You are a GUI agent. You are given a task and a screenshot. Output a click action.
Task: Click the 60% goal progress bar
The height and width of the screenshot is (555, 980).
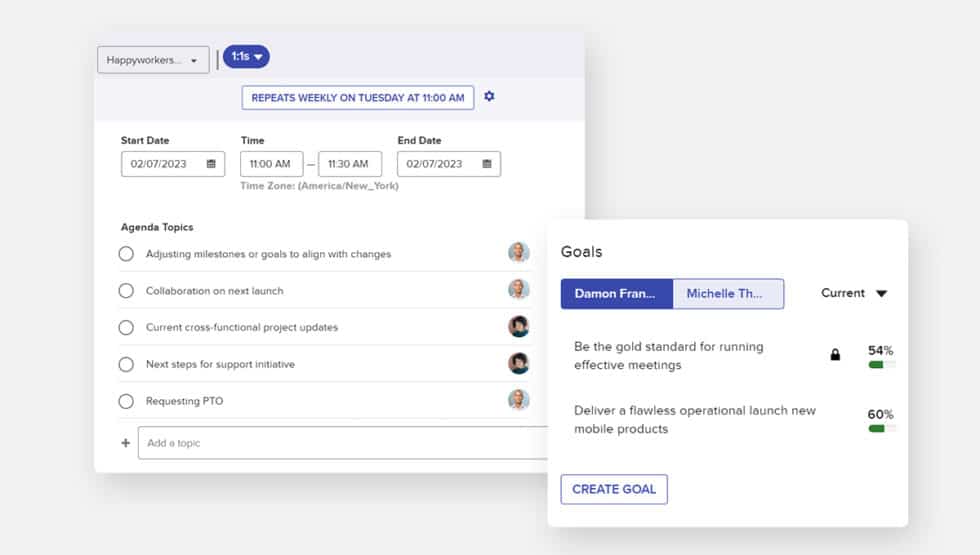[880, 428]
